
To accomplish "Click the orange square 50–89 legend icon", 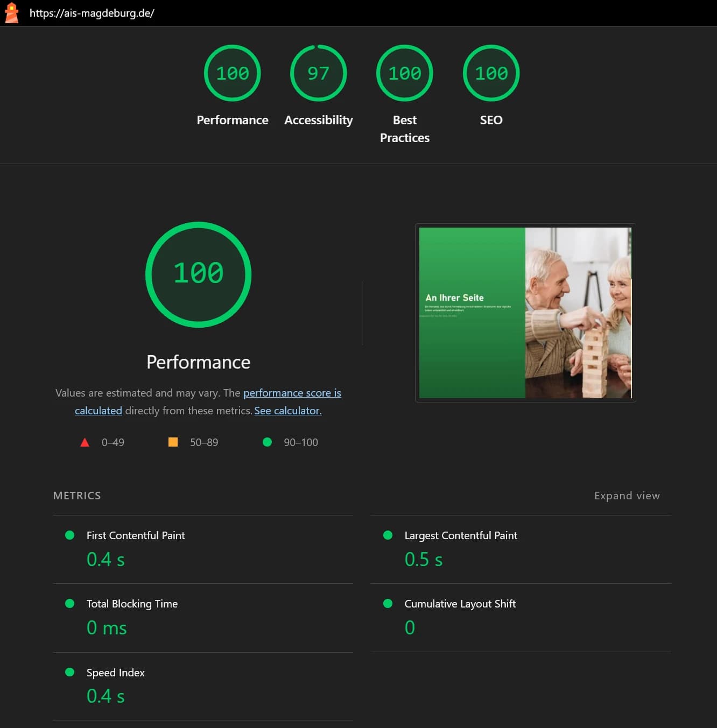I will pyautogui.click(x=173, y=442).
